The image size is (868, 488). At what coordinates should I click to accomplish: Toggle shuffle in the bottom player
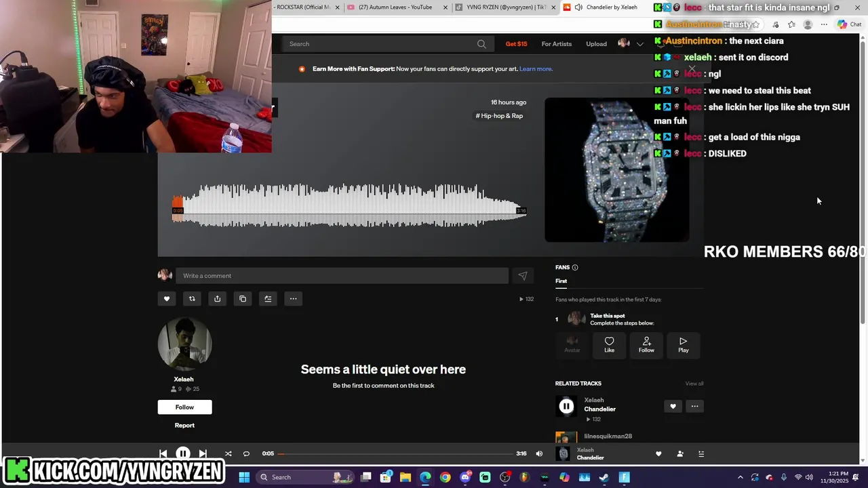click(228, 453)
